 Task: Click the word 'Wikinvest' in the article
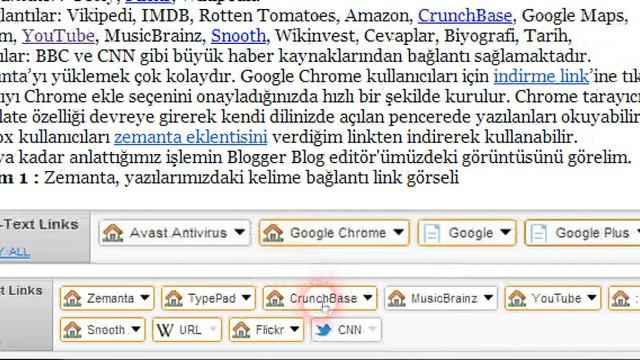pos(314,36)
